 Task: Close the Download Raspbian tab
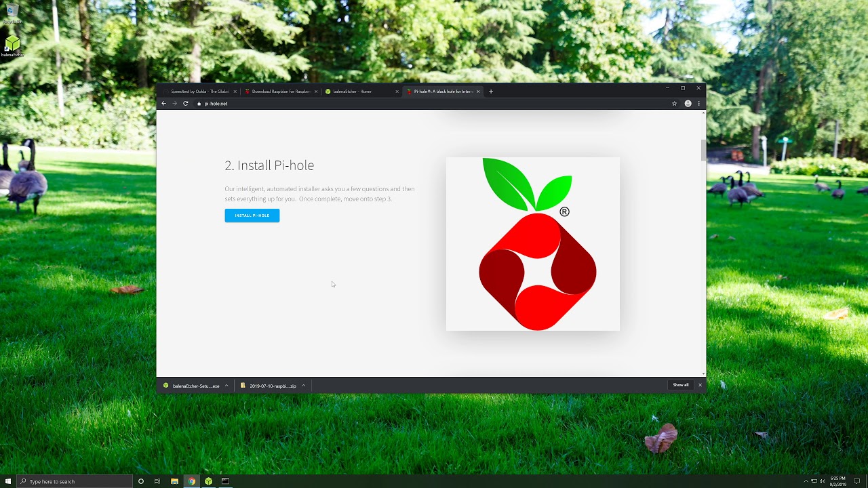pyautogui.click(x=316, y=91)
